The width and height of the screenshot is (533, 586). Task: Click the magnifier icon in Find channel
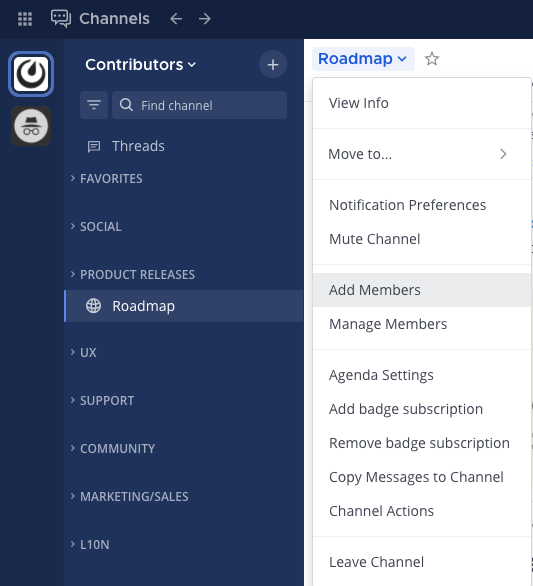tap(126, 105)
